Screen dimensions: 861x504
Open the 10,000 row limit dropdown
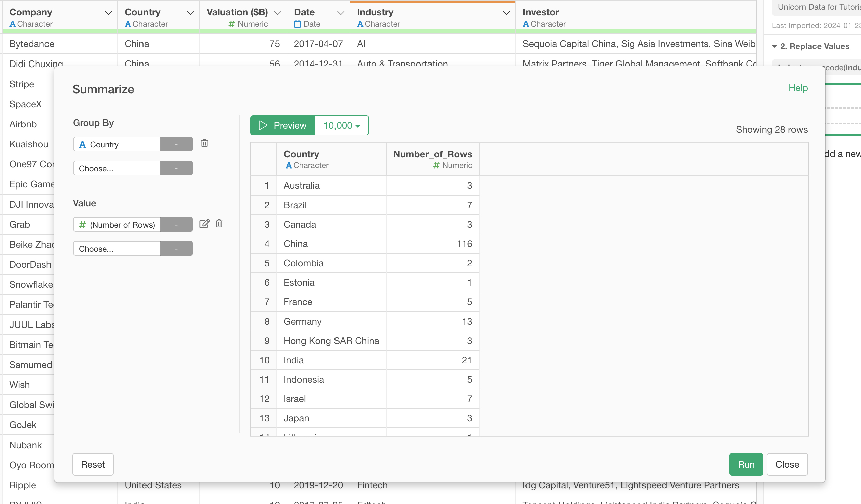coord(341,125)
